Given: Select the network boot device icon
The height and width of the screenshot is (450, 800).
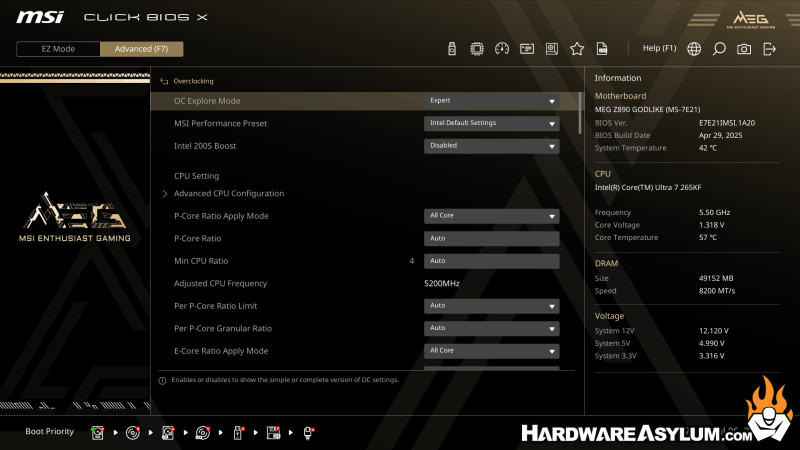Looking at the screenshot, I should point(308,433).
